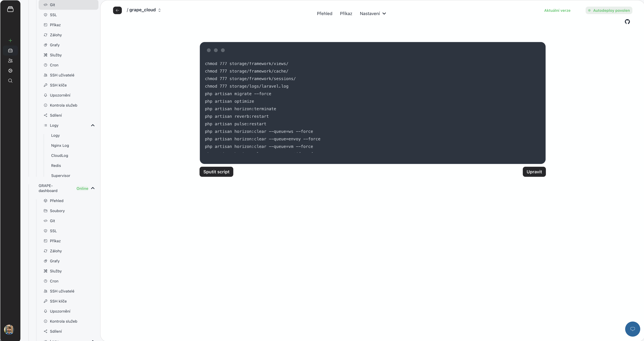
Task: Open the servers icon in left rail
Action: (10, 51)
